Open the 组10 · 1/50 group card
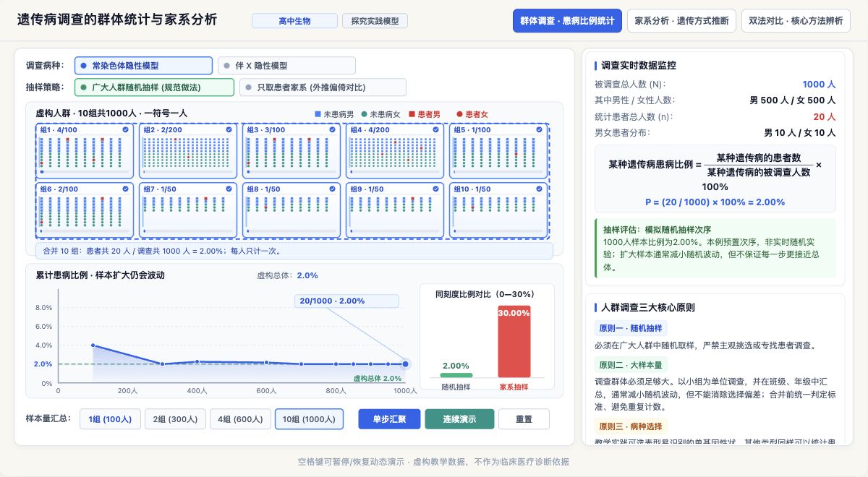 498,210
